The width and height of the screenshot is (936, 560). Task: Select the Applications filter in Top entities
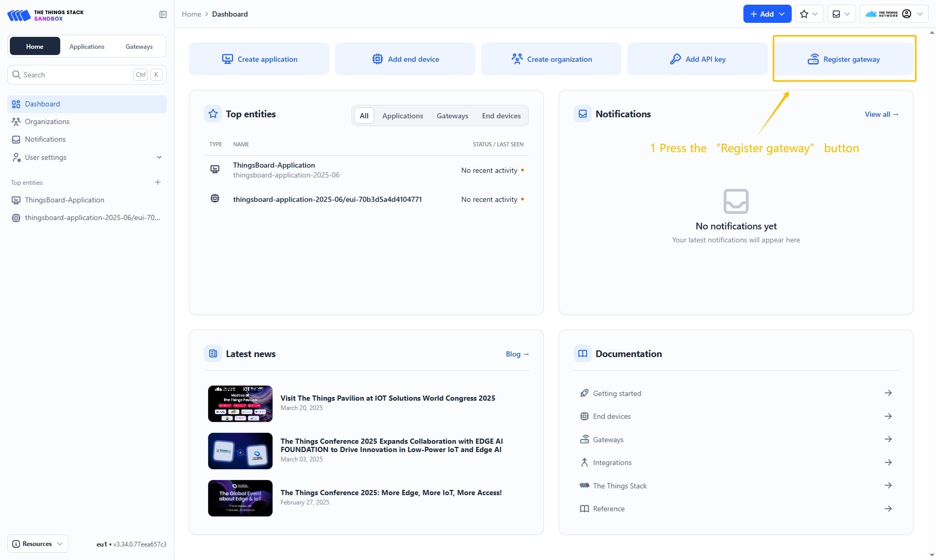[402, 116]
